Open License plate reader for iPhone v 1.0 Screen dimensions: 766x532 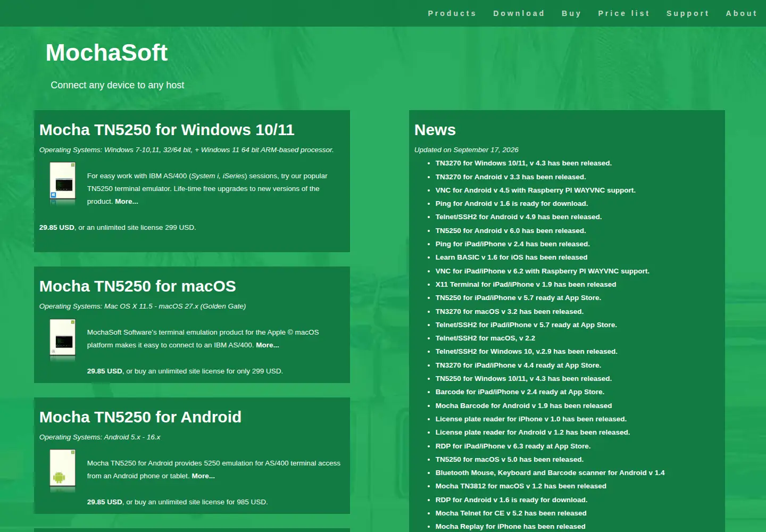tap(531, 419)
